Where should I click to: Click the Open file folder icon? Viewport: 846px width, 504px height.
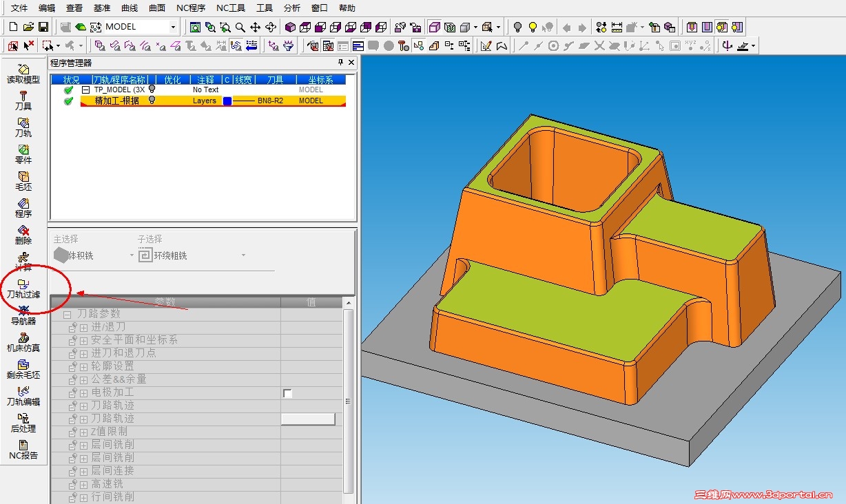tap(28, 27)
